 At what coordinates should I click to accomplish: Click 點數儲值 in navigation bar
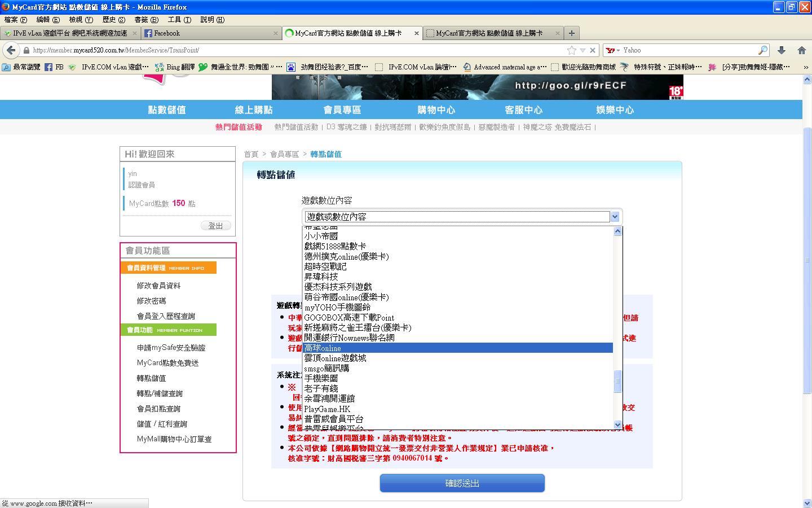click(167, 110)
